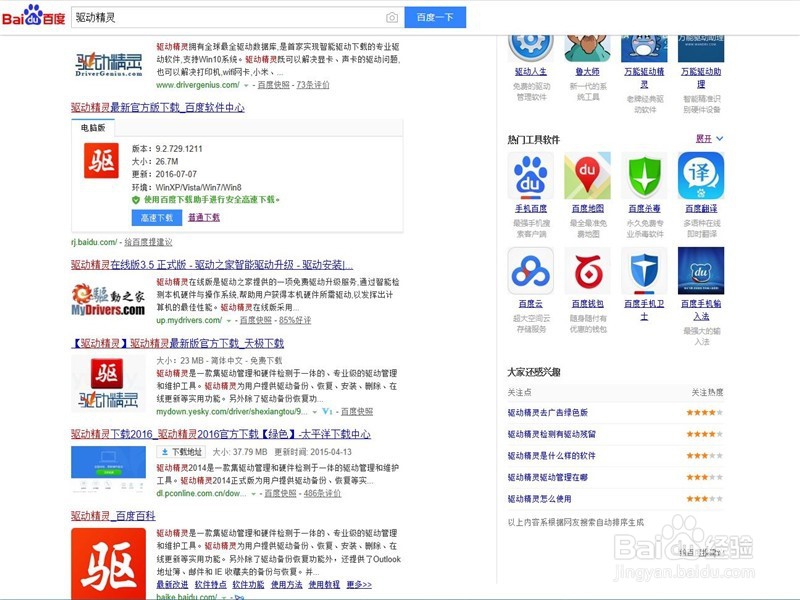This screenshot has height=600, width=800.
Task: Open 驱动精灵下载2016 太平洋下载中心 result title
Action: pos(221,434)
